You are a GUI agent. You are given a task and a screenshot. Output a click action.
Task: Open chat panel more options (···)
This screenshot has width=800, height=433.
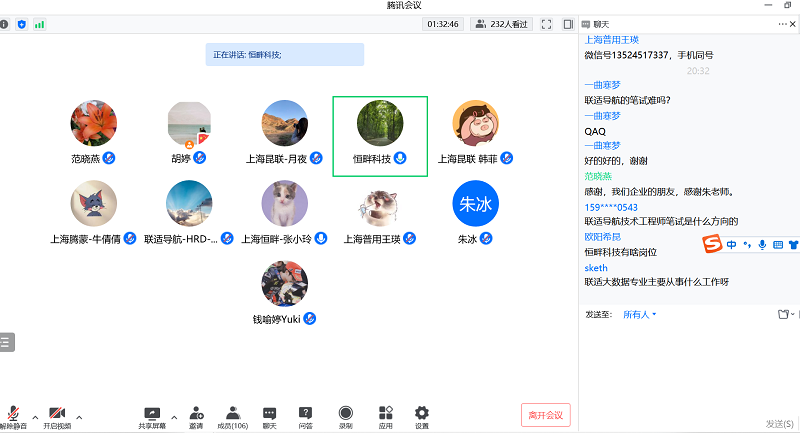point(782,23)
